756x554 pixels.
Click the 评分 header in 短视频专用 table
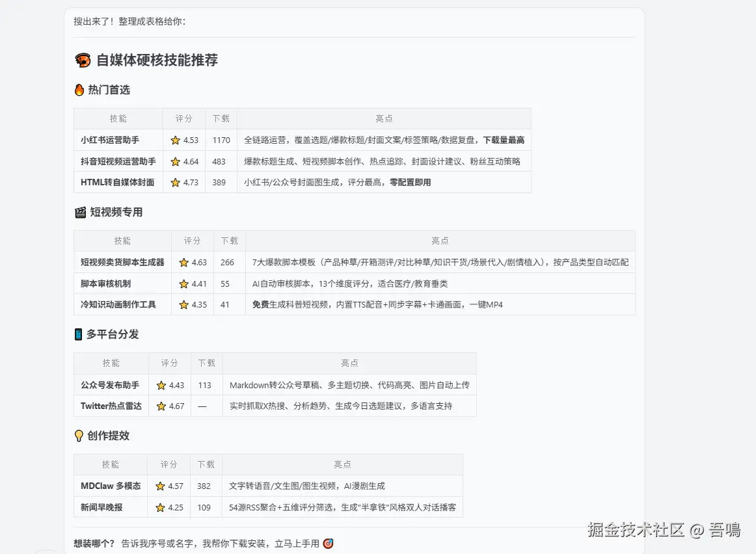[x=192, y=241]
